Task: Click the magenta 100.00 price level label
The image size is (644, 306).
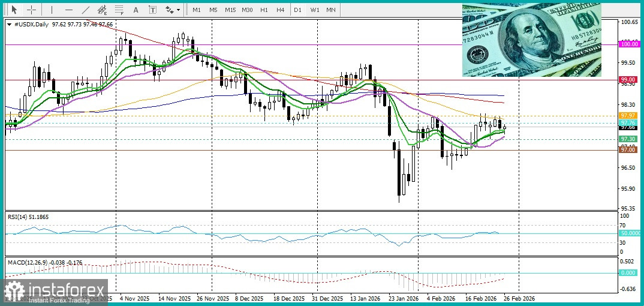Action: [628, 44]
